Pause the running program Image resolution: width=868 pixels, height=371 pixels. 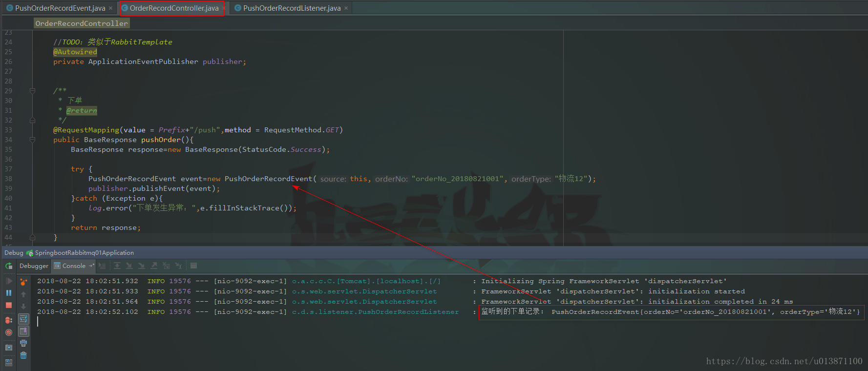pyautogui.click(x=9, y=293)
